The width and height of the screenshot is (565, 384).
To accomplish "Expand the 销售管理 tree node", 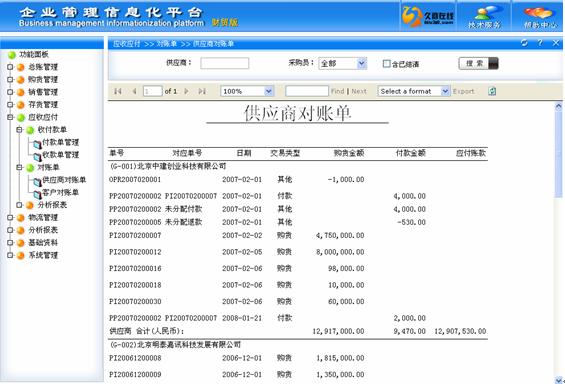I will [10, 92].
